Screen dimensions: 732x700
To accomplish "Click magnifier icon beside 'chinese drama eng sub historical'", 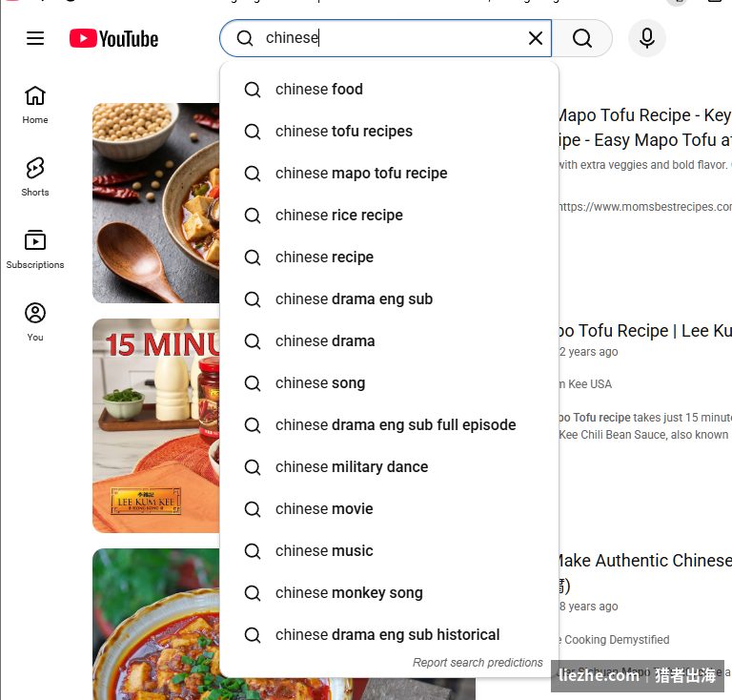I will (x=253, y=635).
